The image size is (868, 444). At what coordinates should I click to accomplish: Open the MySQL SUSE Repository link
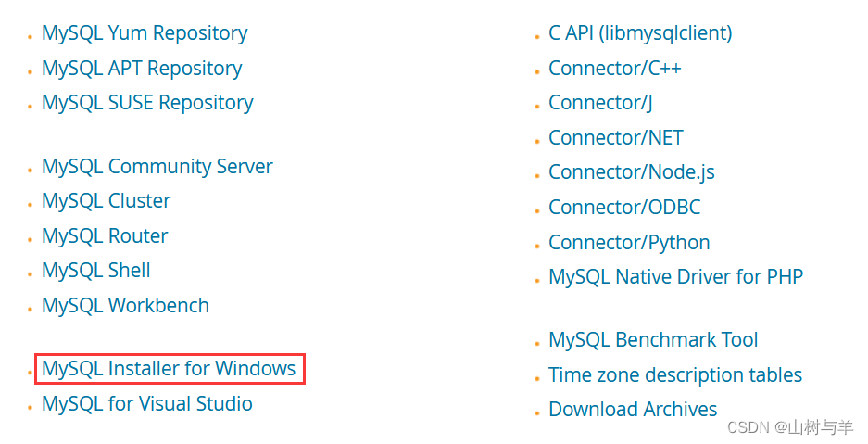click(147, 103)
